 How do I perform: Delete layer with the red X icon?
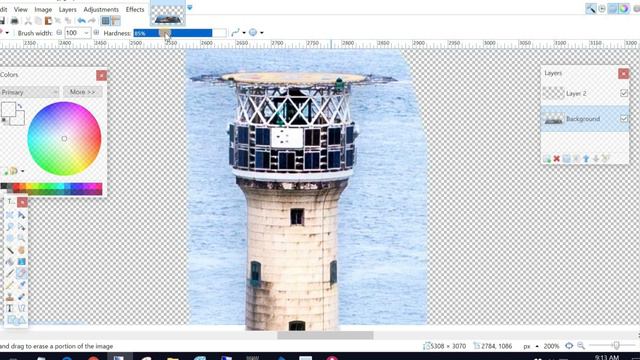click(x=556, y=158)
